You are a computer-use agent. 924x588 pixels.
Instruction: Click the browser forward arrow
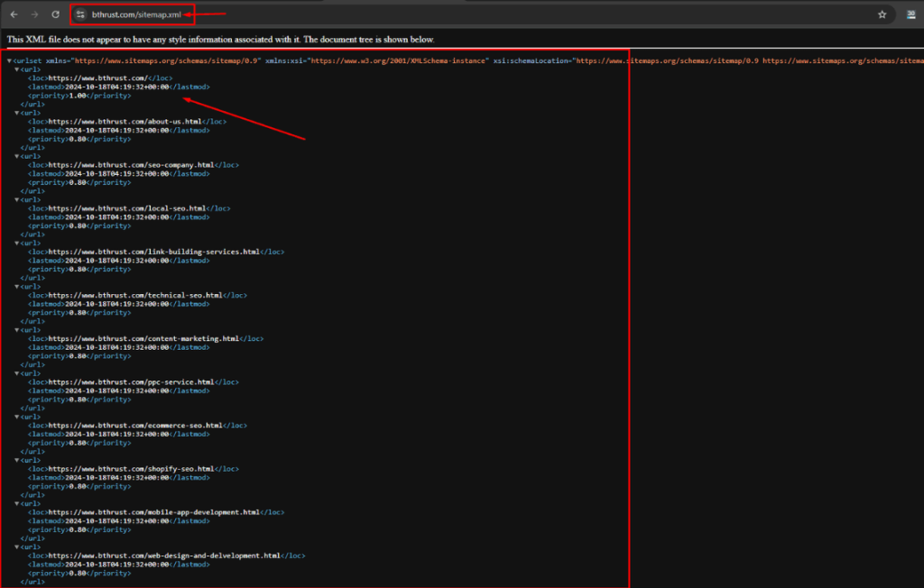(x=35, y=14)
